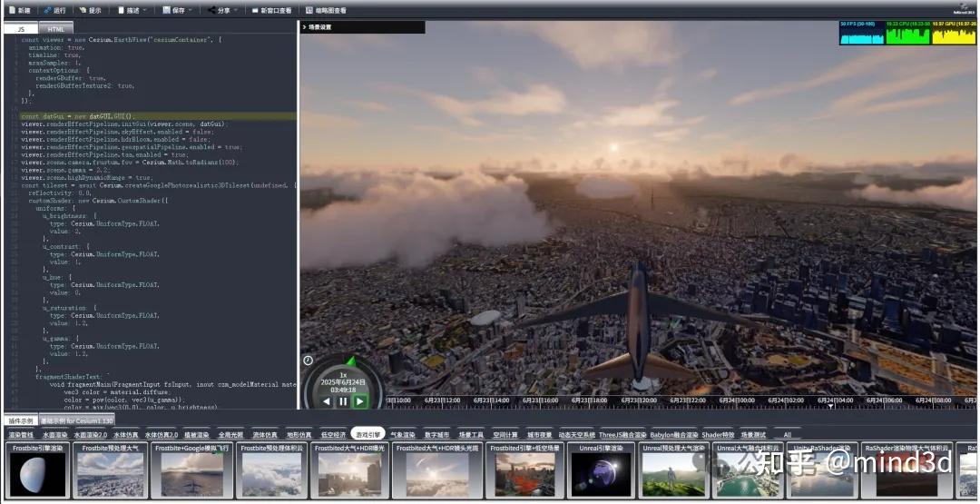Select the 水面渲染 category filter
Screen dimensions: 980x504
coord(54,435)
